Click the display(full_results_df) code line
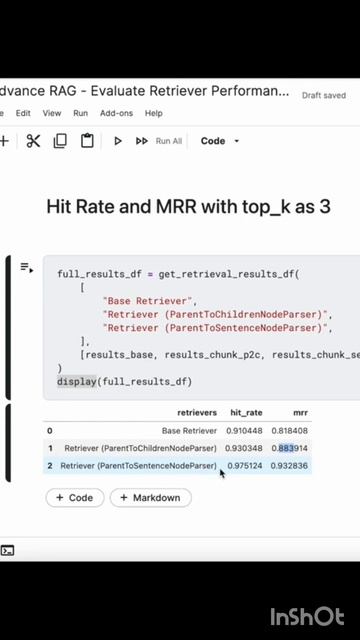 124,382
